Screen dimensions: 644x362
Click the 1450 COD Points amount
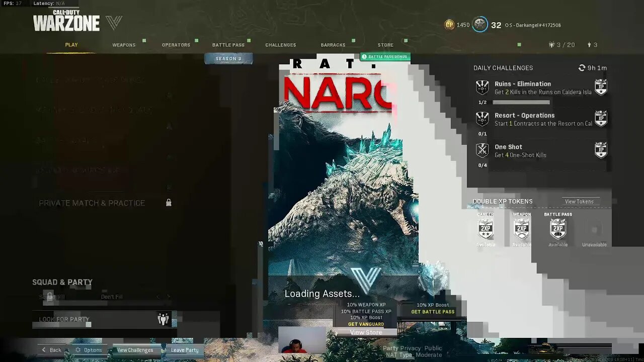coord(463,25)
